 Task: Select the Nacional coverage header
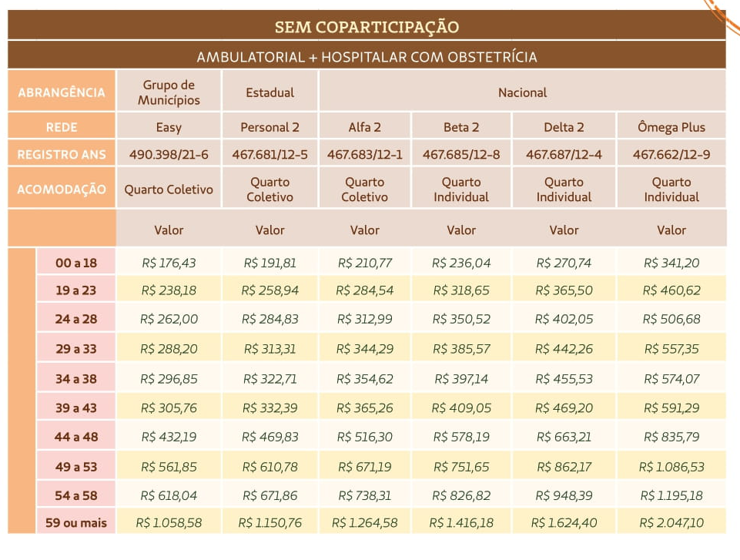click(x=522, y=92)
